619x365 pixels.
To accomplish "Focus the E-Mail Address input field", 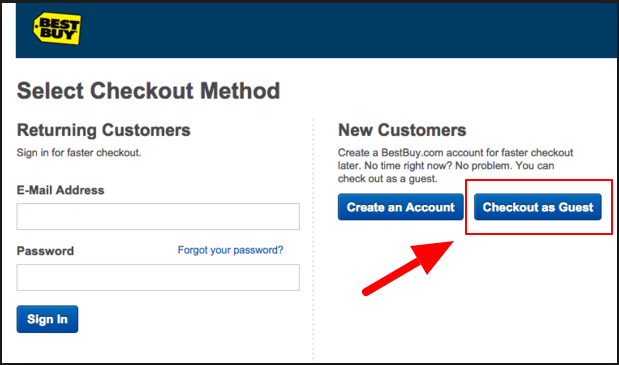I will [x=158, y=216].
